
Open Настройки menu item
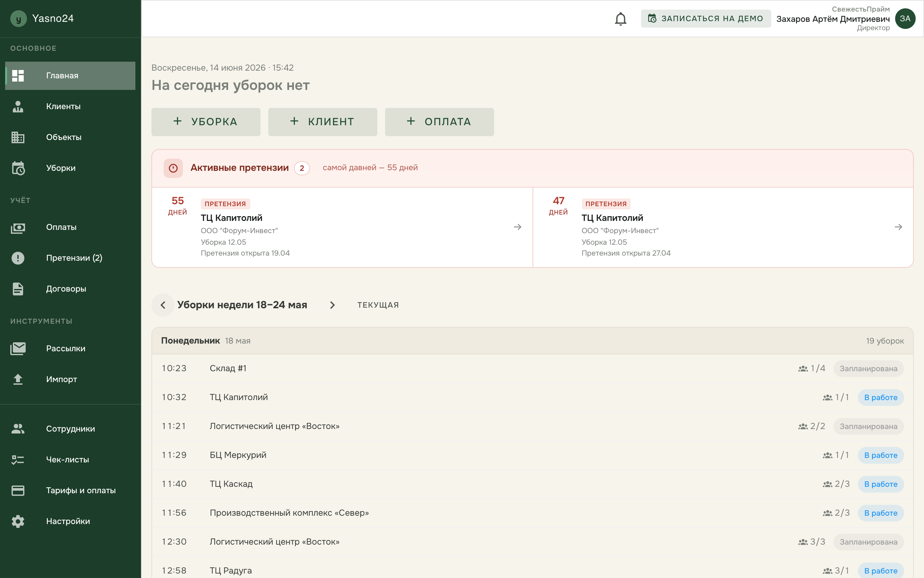pos(70,521)
